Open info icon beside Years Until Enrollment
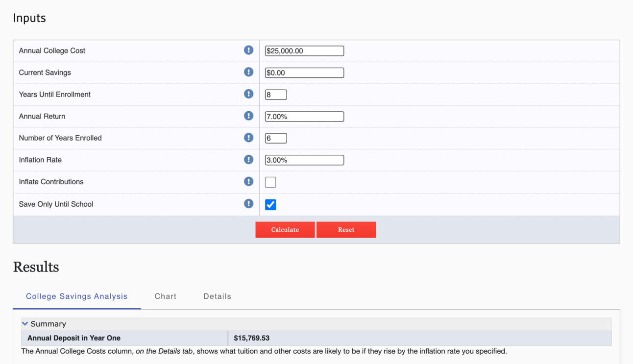Viewport: 633px width, 364px height. (248, 94)
